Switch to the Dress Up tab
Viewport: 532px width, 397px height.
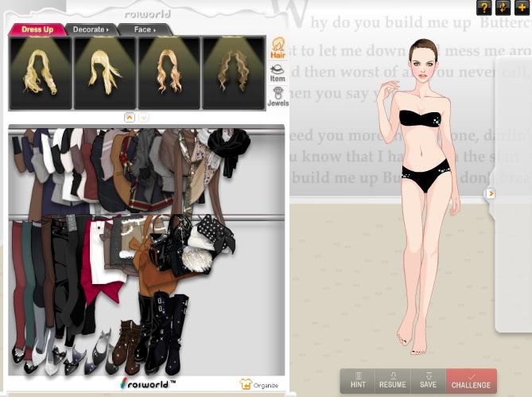[37, 29]
